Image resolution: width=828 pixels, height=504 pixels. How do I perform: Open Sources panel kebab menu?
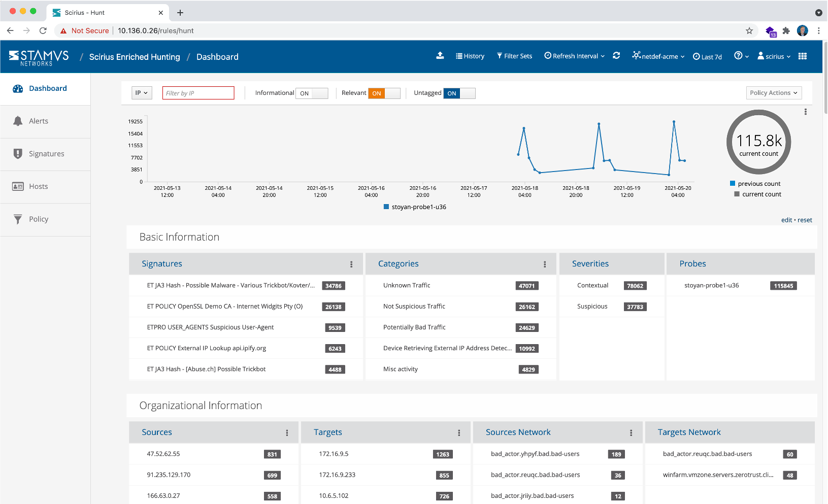coord(287,433)
